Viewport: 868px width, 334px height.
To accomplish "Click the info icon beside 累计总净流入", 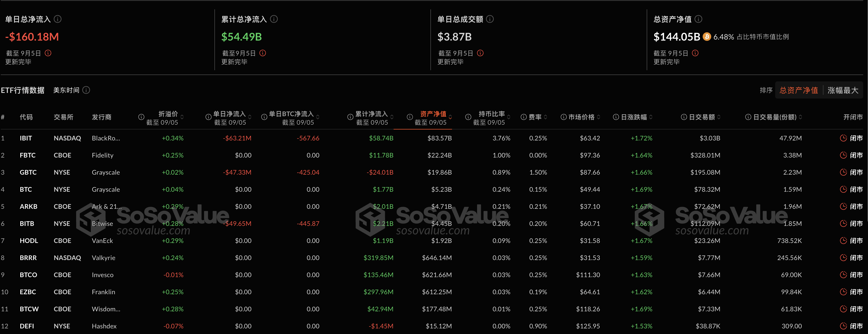I will (x=274, y=19).
